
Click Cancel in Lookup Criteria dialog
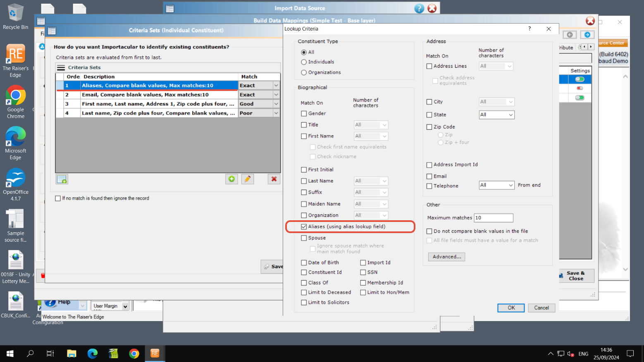[x=541, y=308]
